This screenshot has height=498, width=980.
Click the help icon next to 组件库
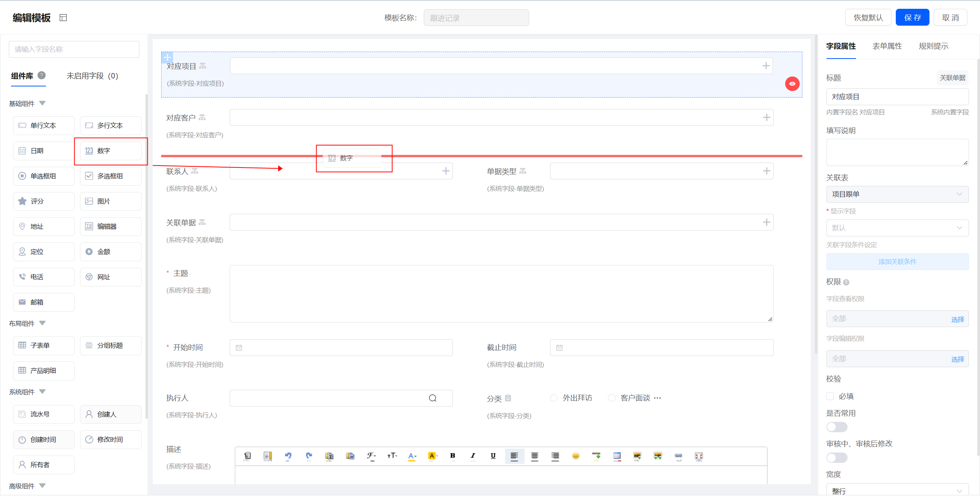(42, 75)
